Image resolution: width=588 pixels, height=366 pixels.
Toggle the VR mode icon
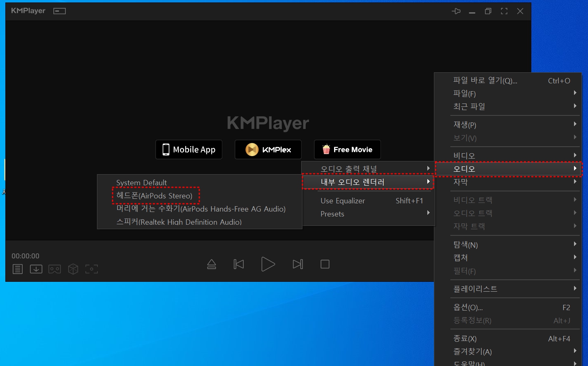tap(55, 269)
